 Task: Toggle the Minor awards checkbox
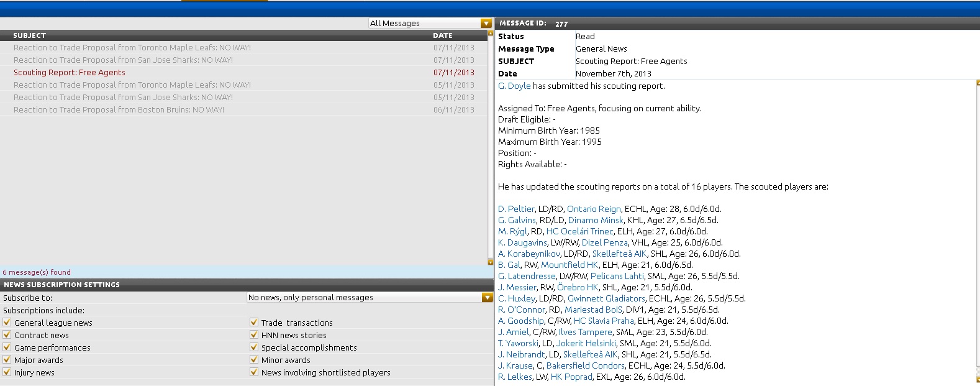pos(254,360)
